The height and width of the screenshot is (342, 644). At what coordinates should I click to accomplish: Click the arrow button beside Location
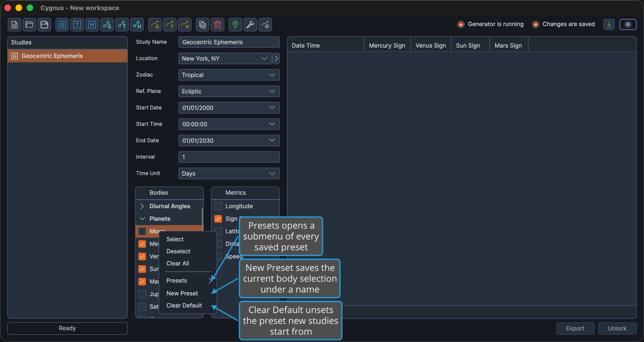[x=276, y=58]
